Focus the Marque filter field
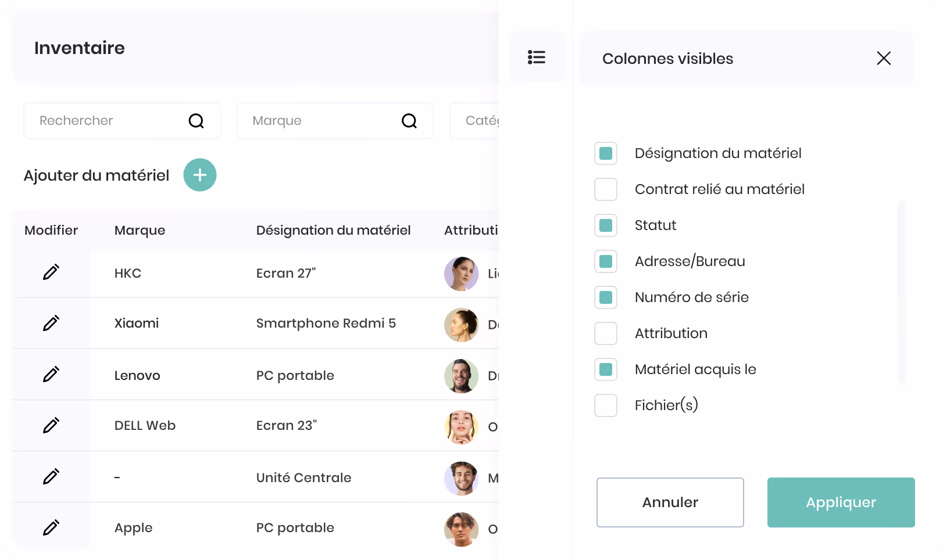 (335, 121)
